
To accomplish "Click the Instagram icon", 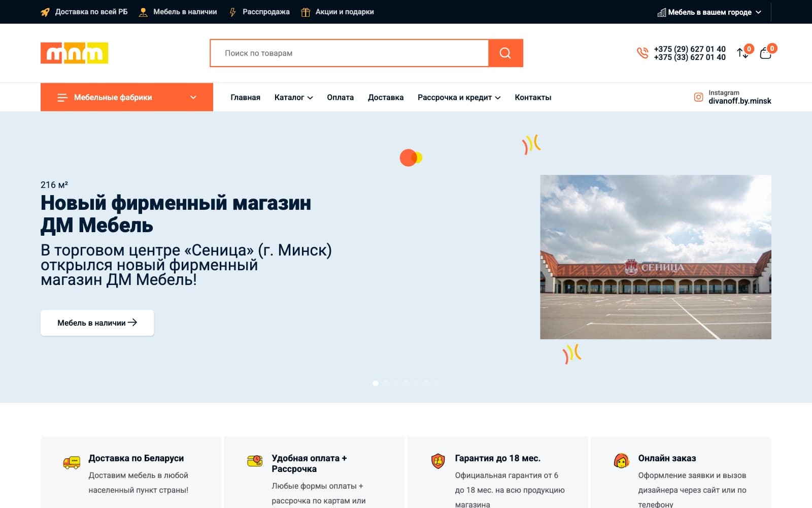I will click(x=698, y=97).
